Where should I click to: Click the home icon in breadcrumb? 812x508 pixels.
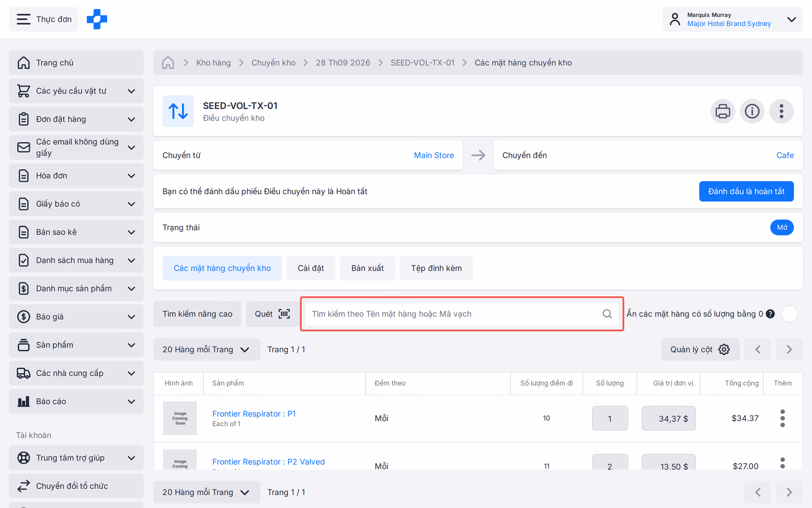tap(168, 63)
